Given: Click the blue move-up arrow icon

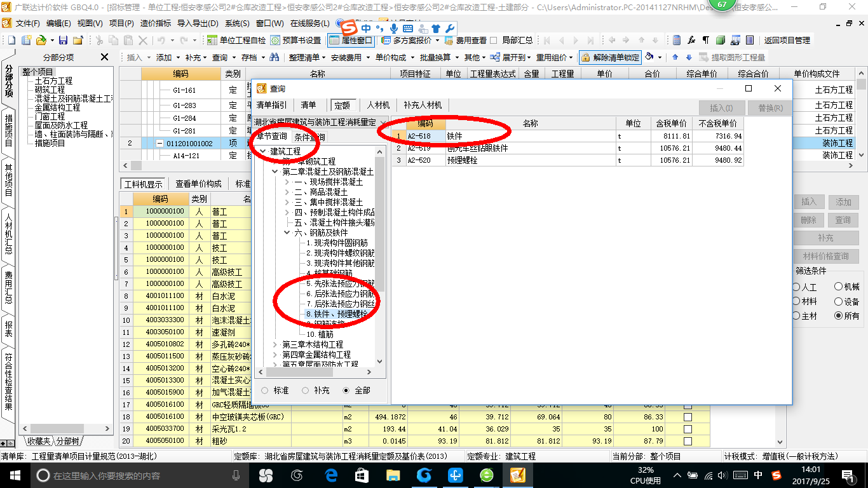Looking at the screenshot, I should pyautogui.click(x=675, y=57).
